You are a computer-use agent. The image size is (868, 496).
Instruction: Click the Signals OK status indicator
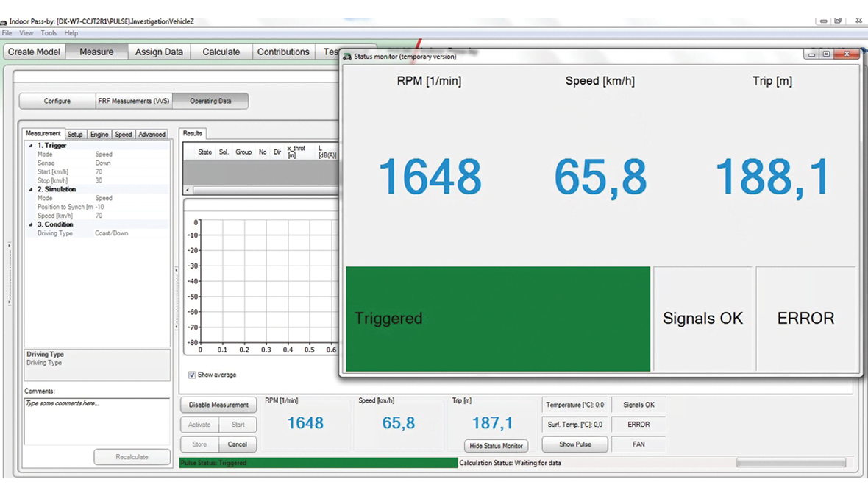click(638, 405)
